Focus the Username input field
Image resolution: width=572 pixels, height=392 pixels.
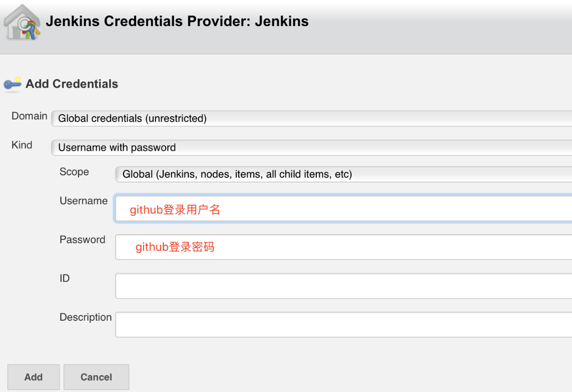pyautogui.click(x=343, y=209)
